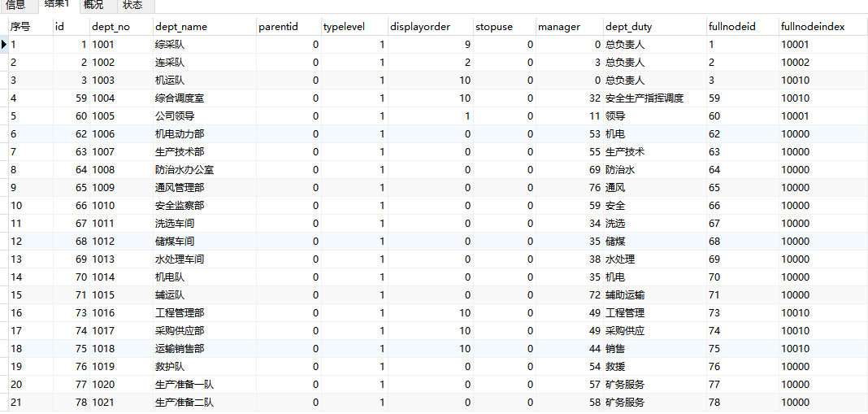868x414 pixels.
Task: Select manager value 11 in 公司领导 row
Action: click(570, 116)
